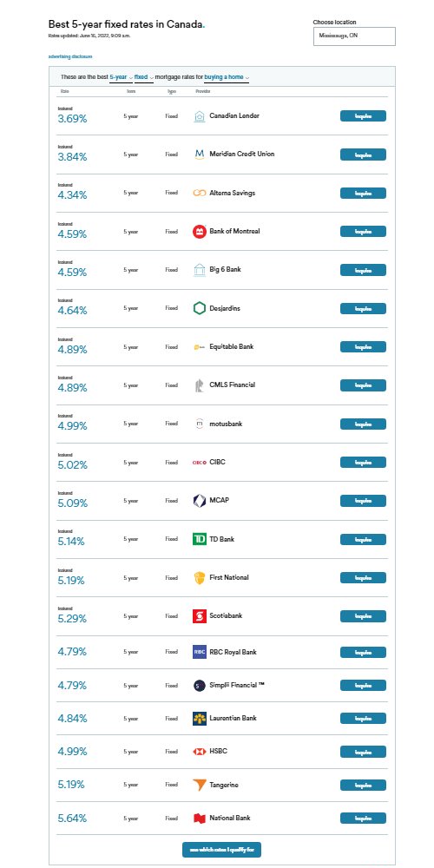Click the HSBC hexagon logo
This screenshot has height=868, width=434.
[x=200, y=752]
